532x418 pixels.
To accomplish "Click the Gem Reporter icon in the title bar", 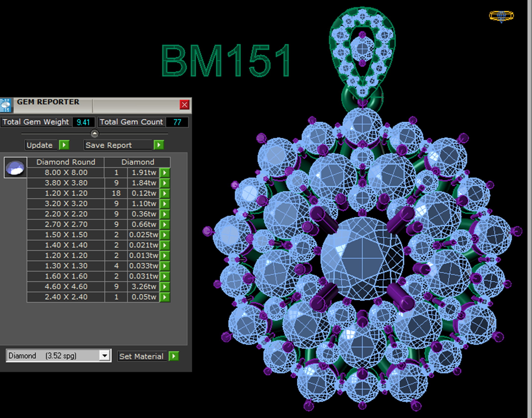I will (x=5, y=105).
